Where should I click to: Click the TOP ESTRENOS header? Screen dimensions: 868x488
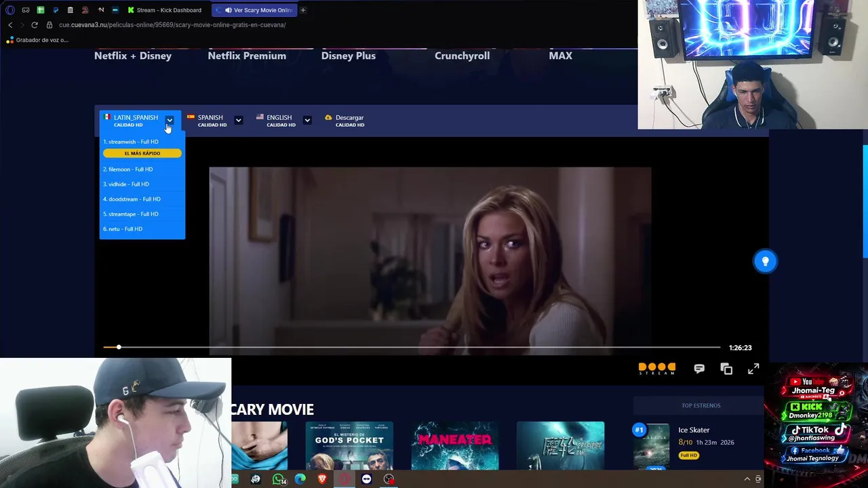click(x=701, y=405)
